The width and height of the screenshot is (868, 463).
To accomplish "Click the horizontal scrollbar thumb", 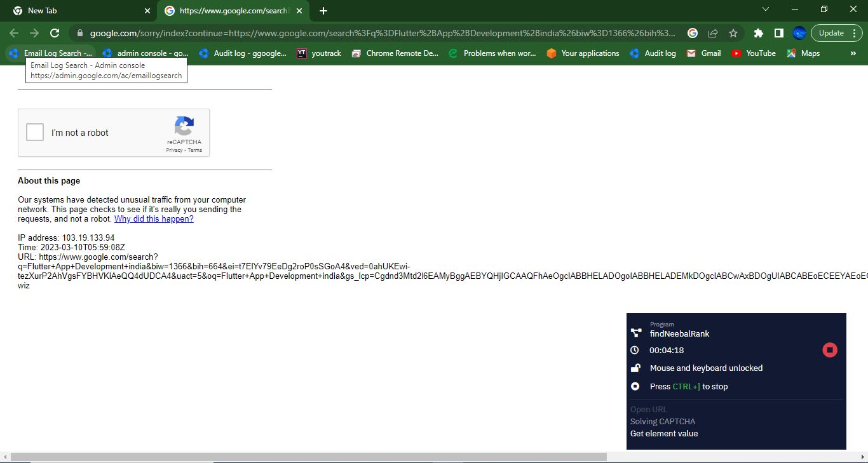I will [308, 457].
